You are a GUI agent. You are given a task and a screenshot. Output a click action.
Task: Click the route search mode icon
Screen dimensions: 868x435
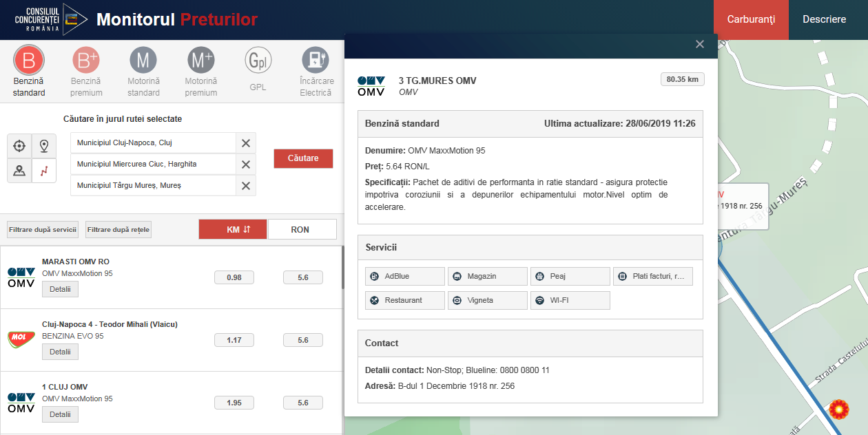coord(44,171)
